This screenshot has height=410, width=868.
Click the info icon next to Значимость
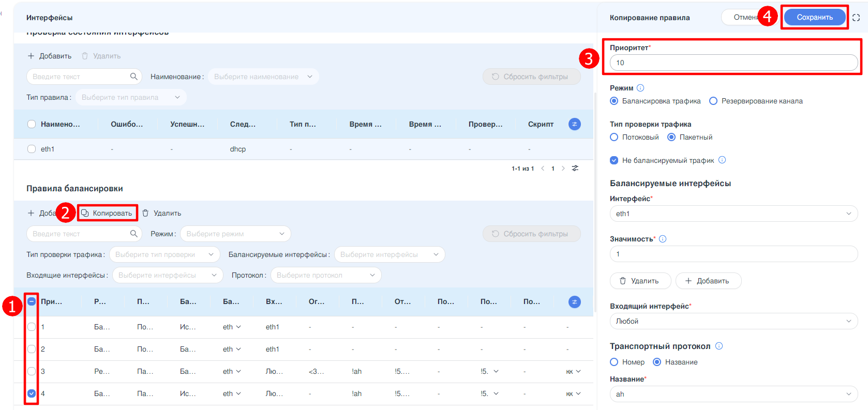point(663,239)
